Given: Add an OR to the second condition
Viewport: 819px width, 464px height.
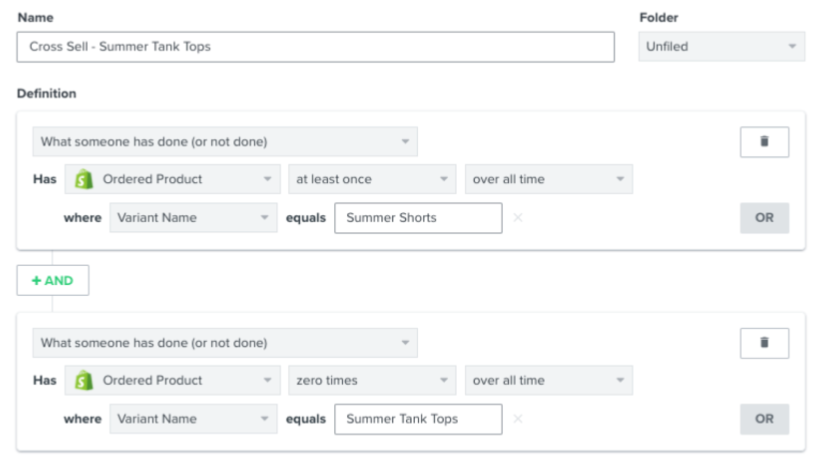Looking at the screenshot, I should tap(764, 419).
